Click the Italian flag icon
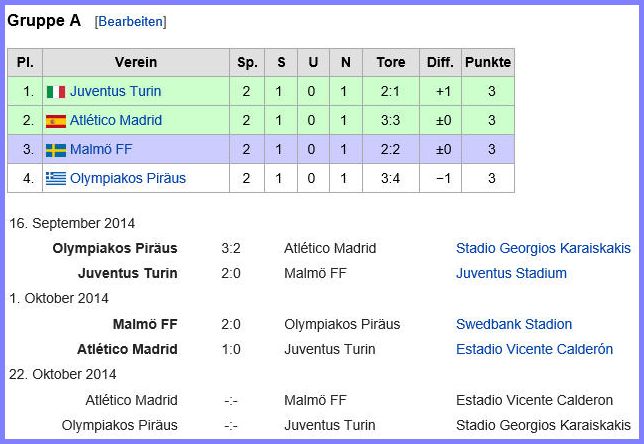This screenshot has width=644, height=444. [x=56, y=92]
